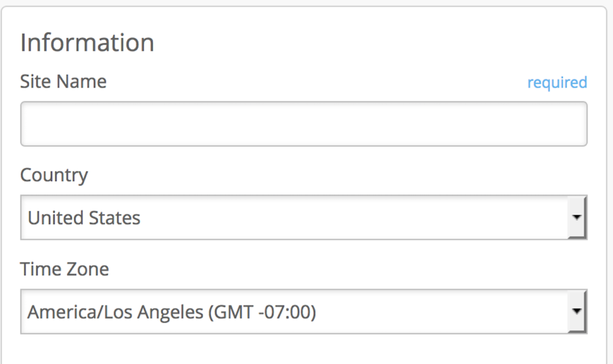Click the Information section heading

coord(87,43)
